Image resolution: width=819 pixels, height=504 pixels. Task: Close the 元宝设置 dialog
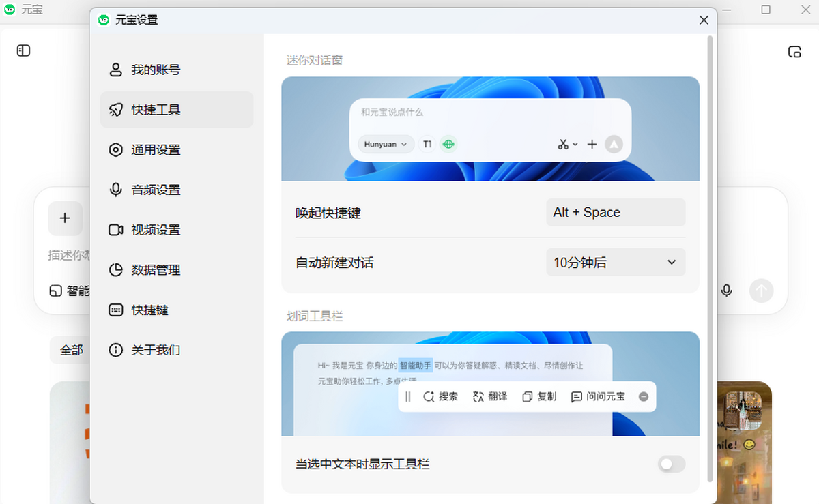(704, 20)
